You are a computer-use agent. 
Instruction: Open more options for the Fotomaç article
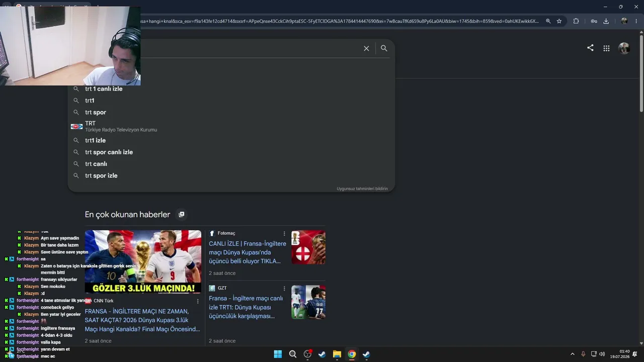(x=284, y=233)
